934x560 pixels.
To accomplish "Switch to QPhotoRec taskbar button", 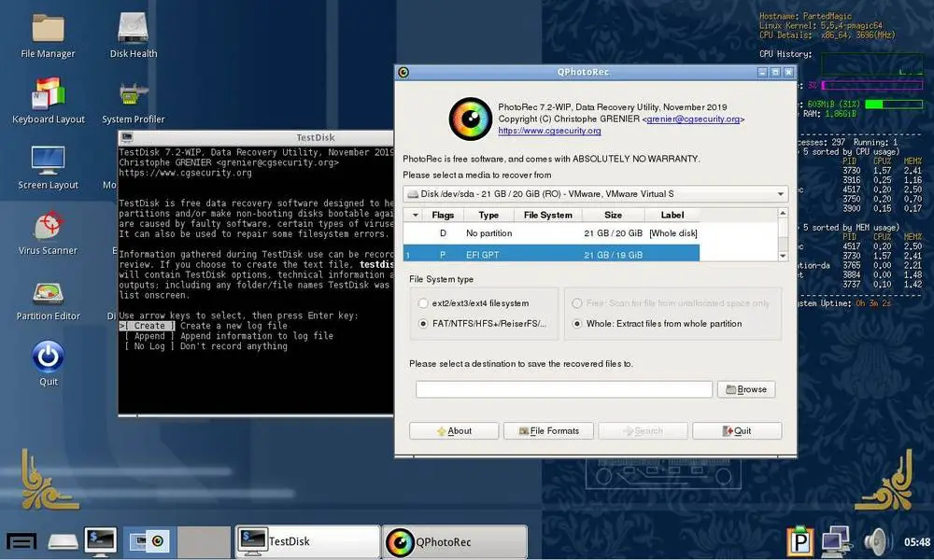I will coord(455,541).
